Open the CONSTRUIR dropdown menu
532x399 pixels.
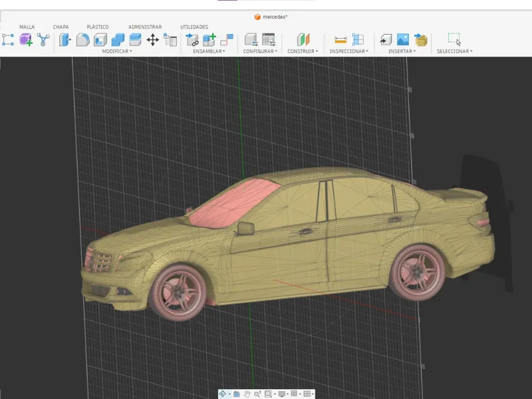tap(303, 51)
